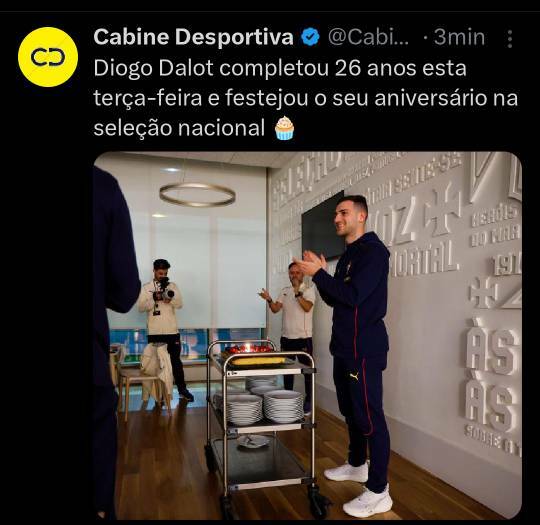Click the @Cabi... handle

coord(368,37)
